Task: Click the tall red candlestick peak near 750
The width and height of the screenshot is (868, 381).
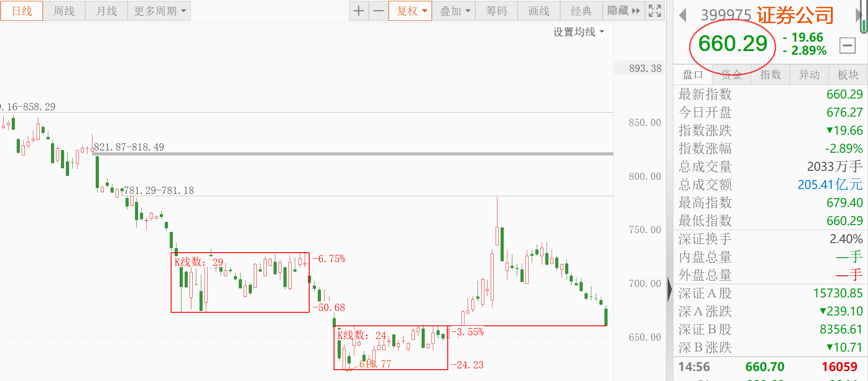Action: (x=497, y=235)
